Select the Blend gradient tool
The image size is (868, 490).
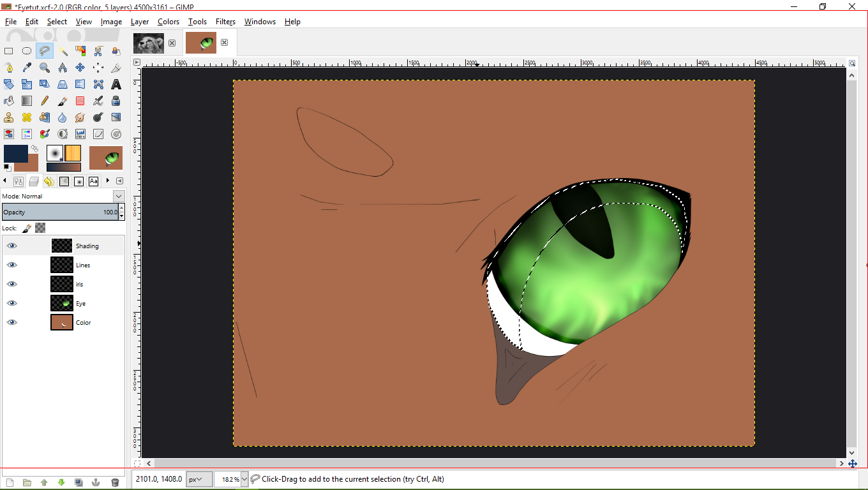tap(27, 100)
